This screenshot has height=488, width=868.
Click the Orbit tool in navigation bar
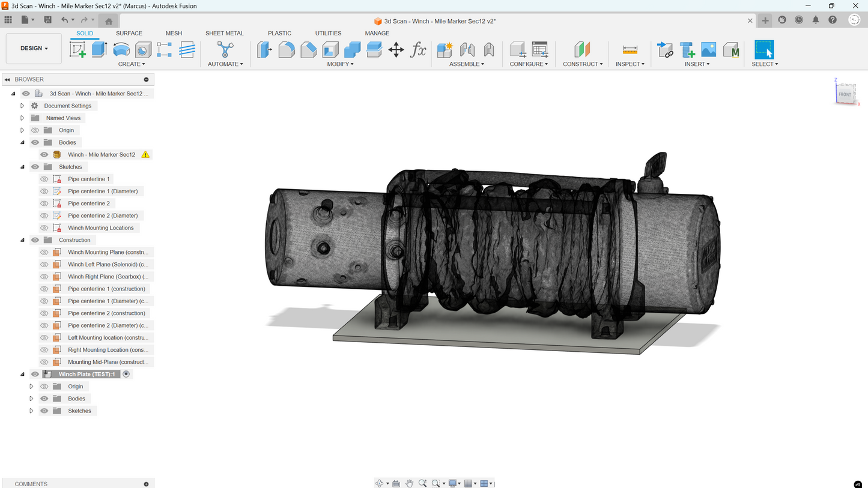pyautogui.click(x=379, y=483)
